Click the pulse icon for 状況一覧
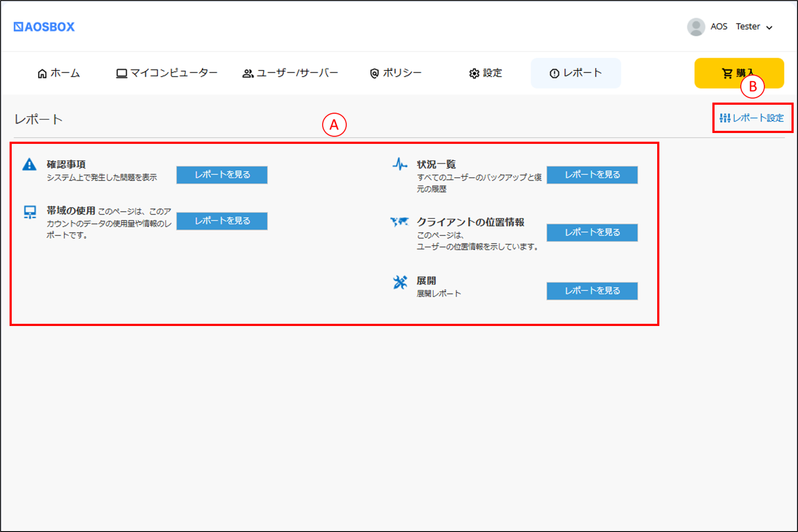 tap(400, 164)
